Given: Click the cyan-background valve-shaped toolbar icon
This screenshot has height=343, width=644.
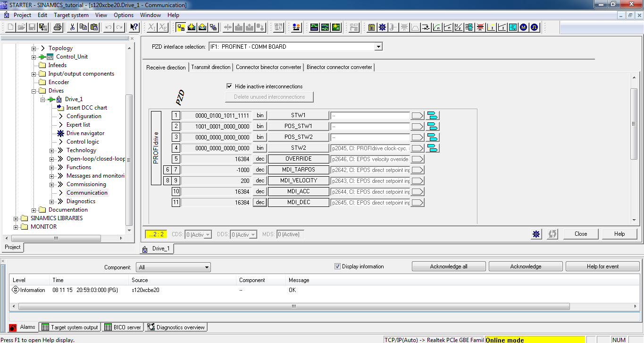Looking at the screenshot, I should pyautogui.click(x=513, y=27).
